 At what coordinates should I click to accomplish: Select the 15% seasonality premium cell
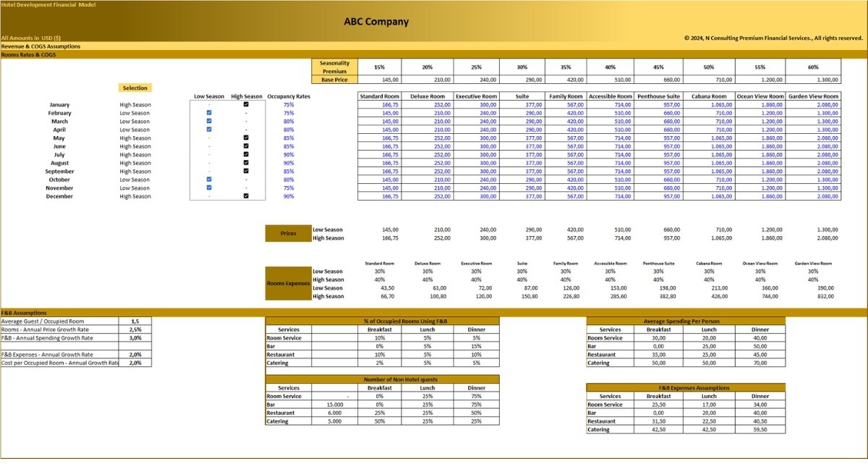tap(379, 67)
